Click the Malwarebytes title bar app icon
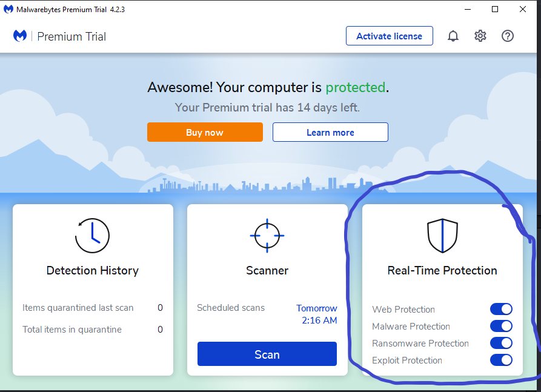Image resolution: width=541 pixels, height=392 pixels. [x=8, y=9]
